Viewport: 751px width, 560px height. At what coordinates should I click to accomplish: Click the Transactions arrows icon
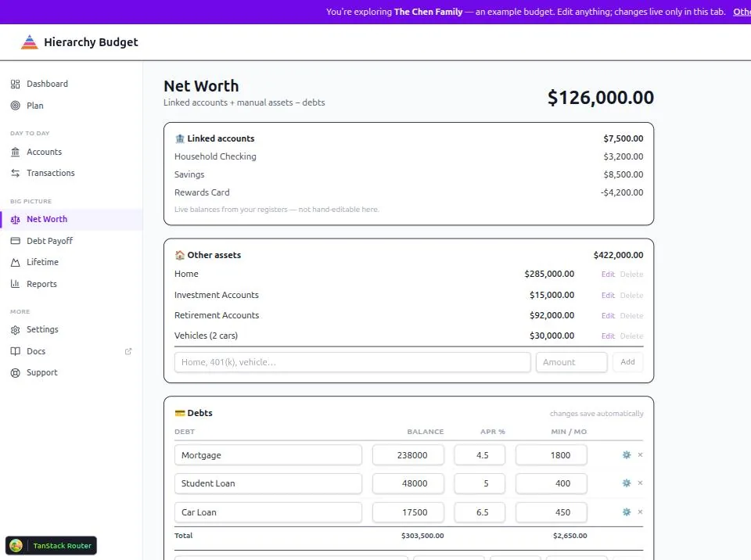pyautogui.click(x=16, y=173)
